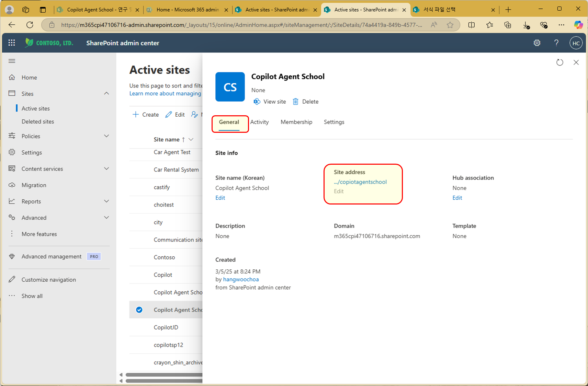Refresh the site details panel
Image resolution: width=588 pixels, height=386 pixels.
pyautogui.click(x=560, y=62)
